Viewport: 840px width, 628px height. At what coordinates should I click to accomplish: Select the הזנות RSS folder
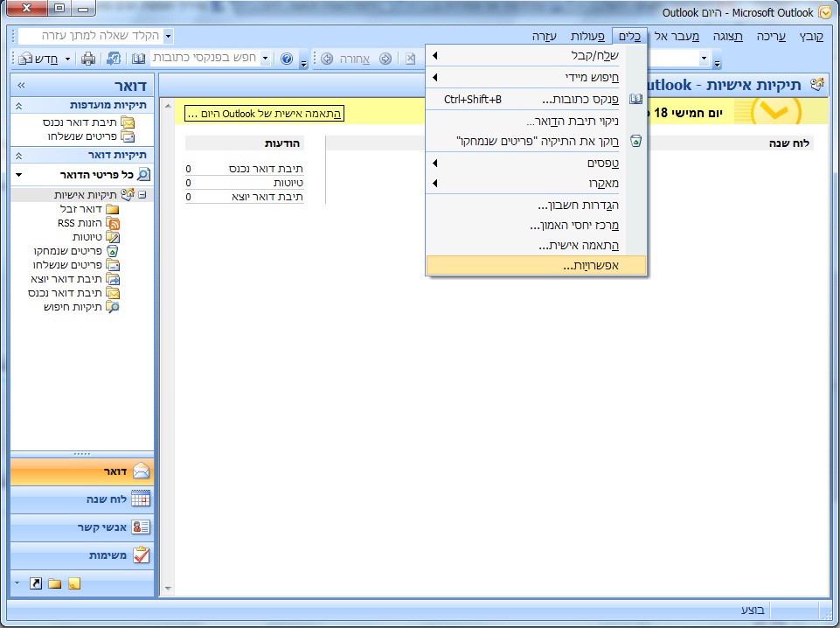pos(88,223)
